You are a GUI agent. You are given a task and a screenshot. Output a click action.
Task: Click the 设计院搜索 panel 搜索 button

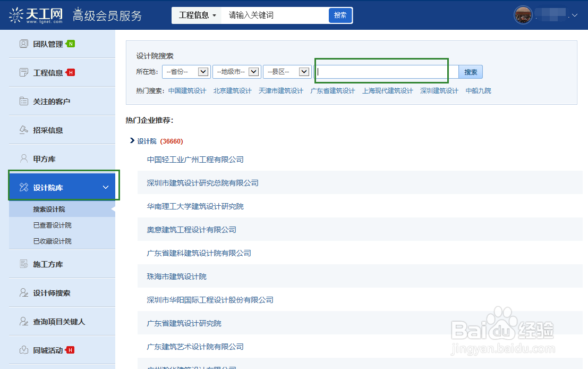click(x=471, y=72)
